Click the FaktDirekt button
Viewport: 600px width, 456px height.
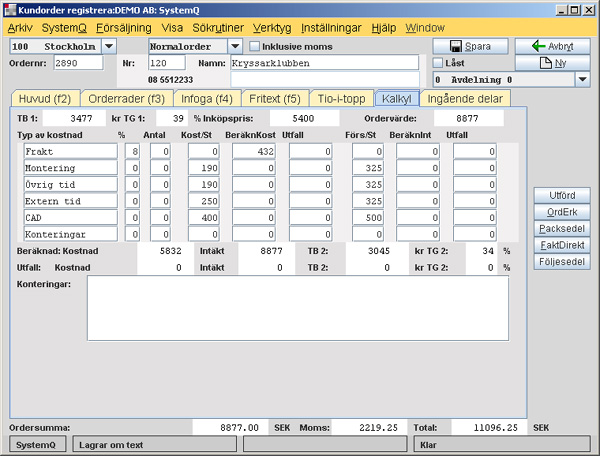point(562,245)
